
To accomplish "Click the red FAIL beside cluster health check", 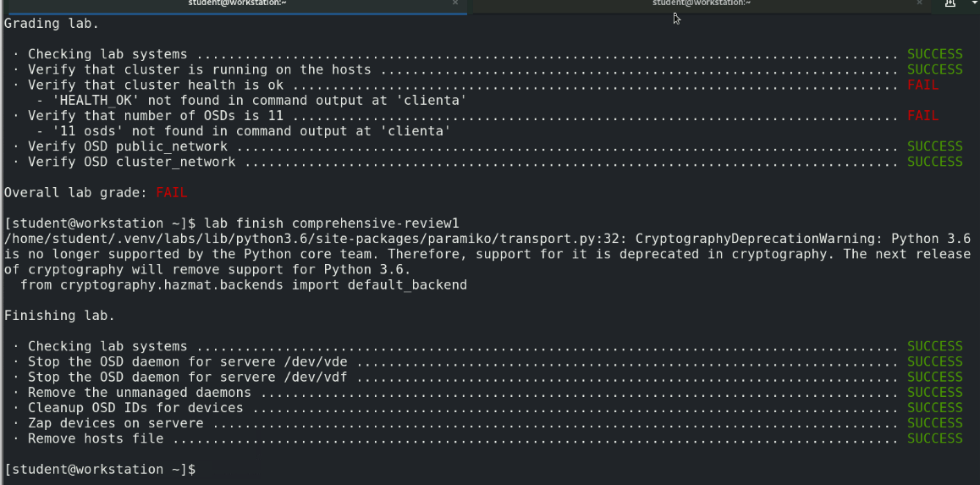I will [922, 85].
